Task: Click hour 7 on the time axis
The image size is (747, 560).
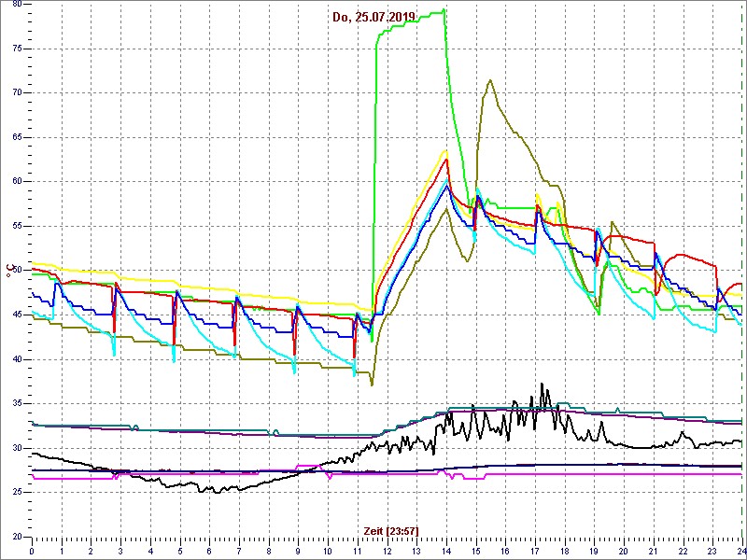Action: coord(239,551)
